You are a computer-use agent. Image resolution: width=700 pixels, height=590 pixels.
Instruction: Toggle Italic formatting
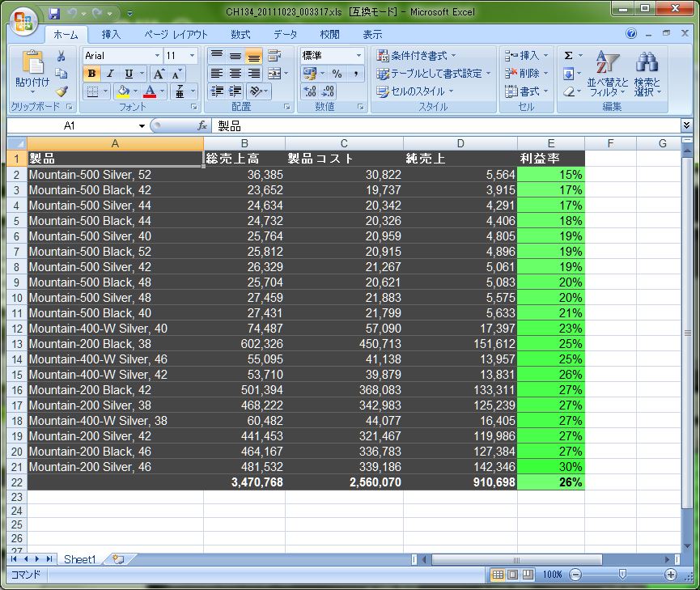[x=110, y=74]
